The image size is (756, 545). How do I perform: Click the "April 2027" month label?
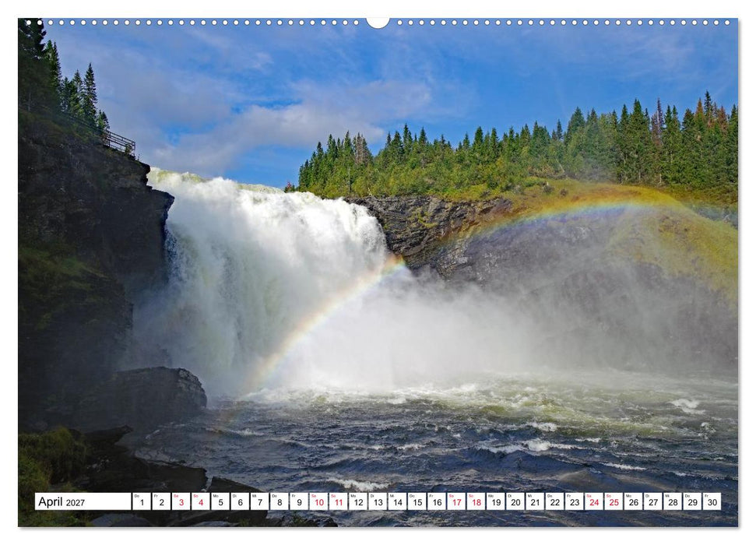click(x=62, y=502)
